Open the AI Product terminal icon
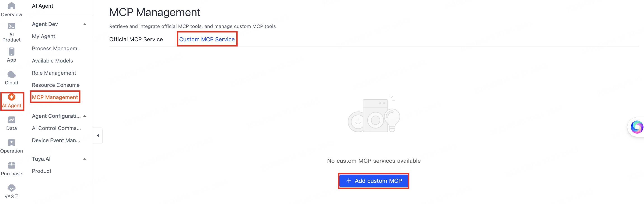This screenshot has width=644, height=204. pyautogui.click(x=12, y=26)
